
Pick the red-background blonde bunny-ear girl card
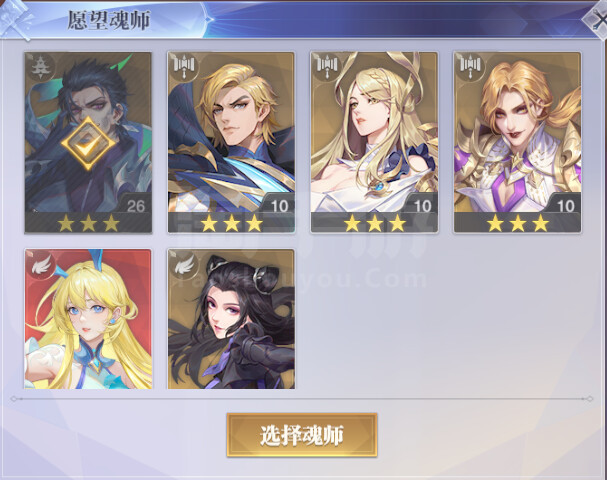88,319
